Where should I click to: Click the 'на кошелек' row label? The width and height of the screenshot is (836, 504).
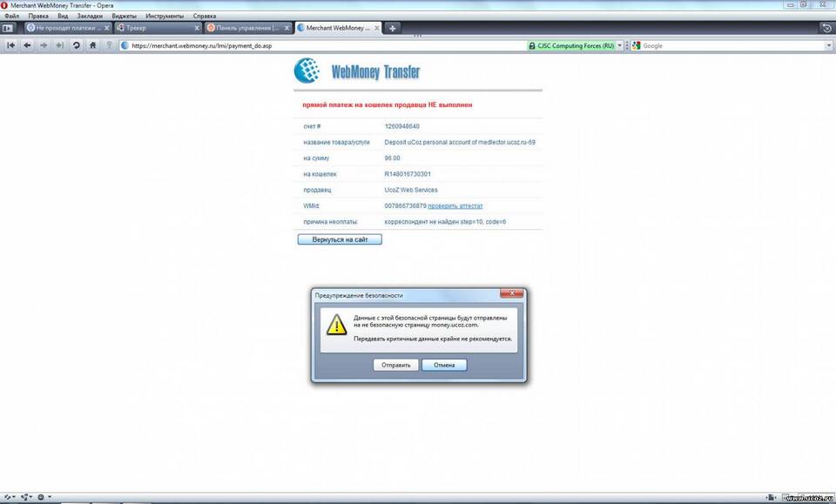coord(320,174)
